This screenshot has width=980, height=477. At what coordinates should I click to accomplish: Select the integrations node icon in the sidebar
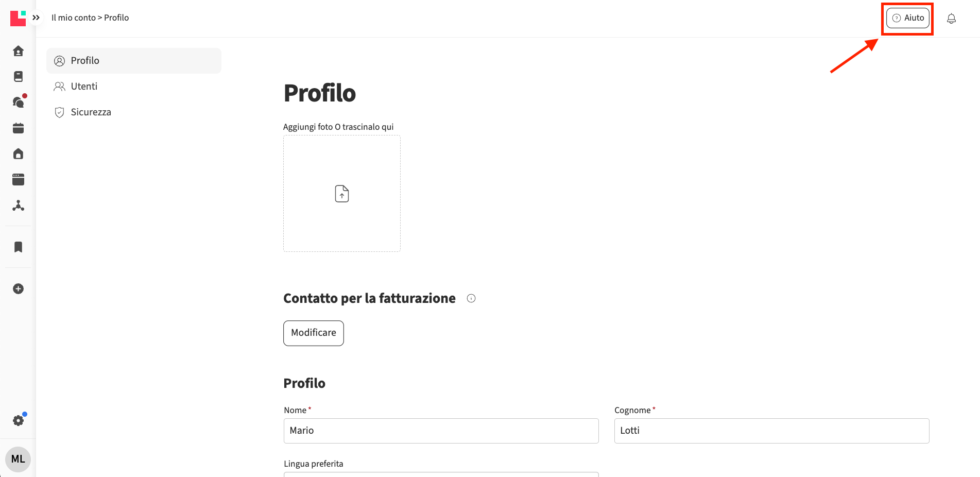pyautogui.click(x=18, y=205)
